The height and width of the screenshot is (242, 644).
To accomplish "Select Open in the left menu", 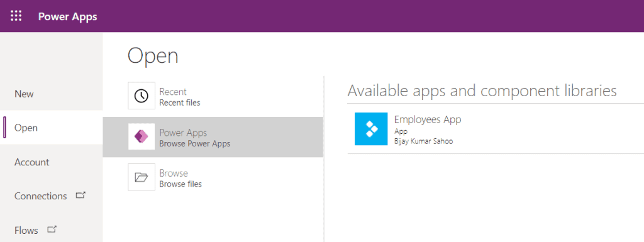I will tap(52, 128).
